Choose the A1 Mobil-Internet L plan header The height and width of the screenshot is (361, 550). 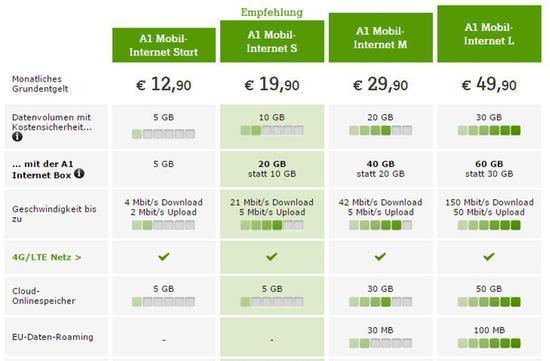[489, 34]
